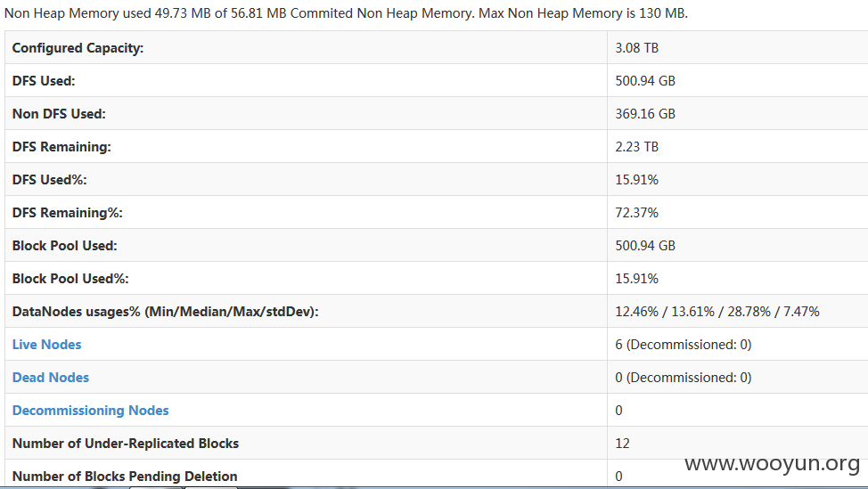The height and width of the screenshot is (489, 868).
Task: Select the 369.16 GB Non DFS value
Action: (645, 114)
